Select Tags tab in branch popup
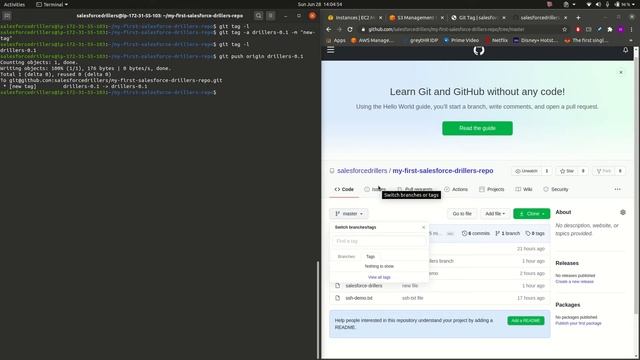This screenshot has height=360, width=640. [370, 256]
